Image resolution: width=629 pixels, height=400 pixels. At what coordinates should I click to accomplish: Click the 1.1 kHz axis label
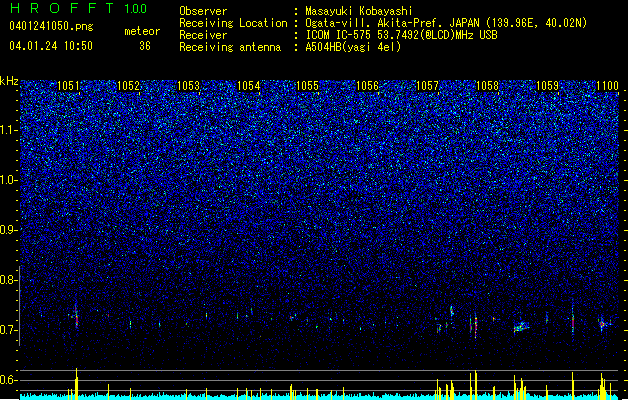[9, 130]
